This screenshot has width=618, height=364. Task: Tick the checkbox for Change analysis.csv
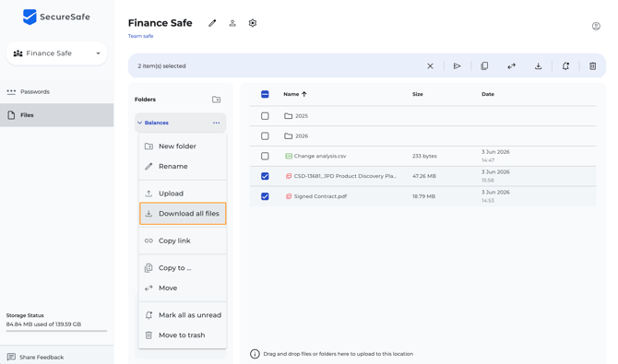point(265,156)
